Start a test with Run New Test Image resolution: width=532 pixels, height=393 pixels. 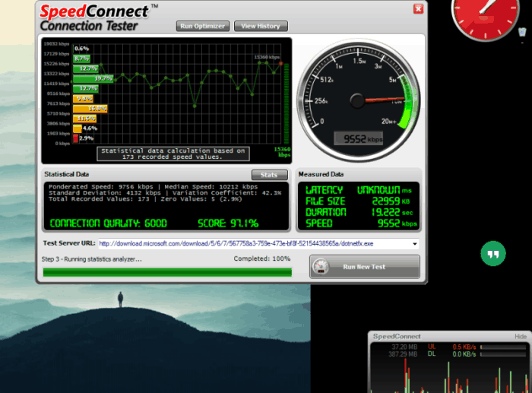(x=364, y=267)
